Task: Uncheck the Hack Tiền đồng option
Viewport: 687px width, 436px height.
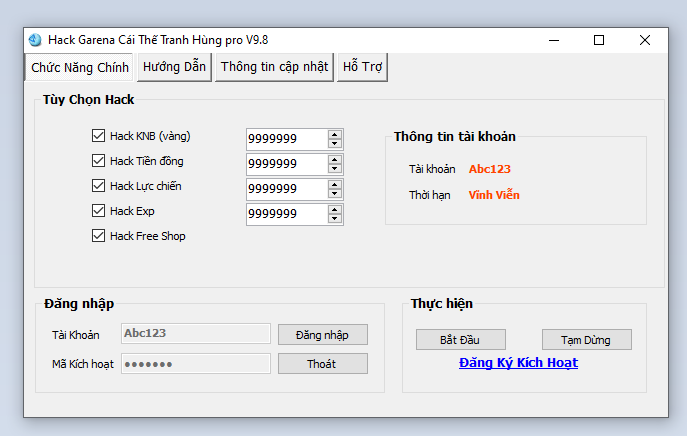Action: (x=98, y=161)
